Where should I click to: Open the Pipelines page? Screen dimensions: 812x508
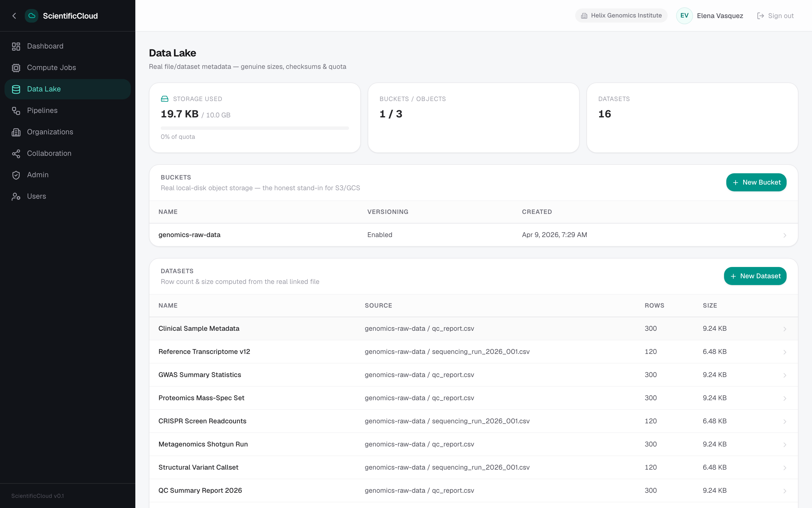coord(67,111)
